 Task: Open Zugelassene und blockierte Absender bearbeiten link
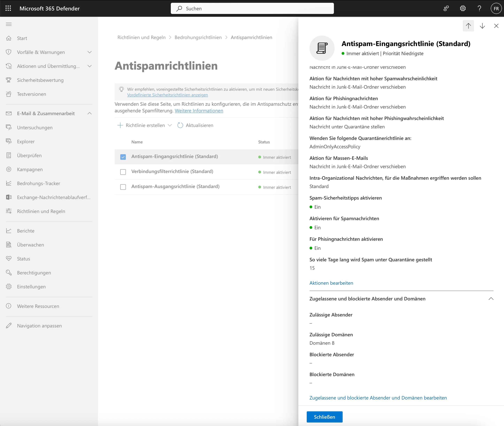click(x=378, y=398)
